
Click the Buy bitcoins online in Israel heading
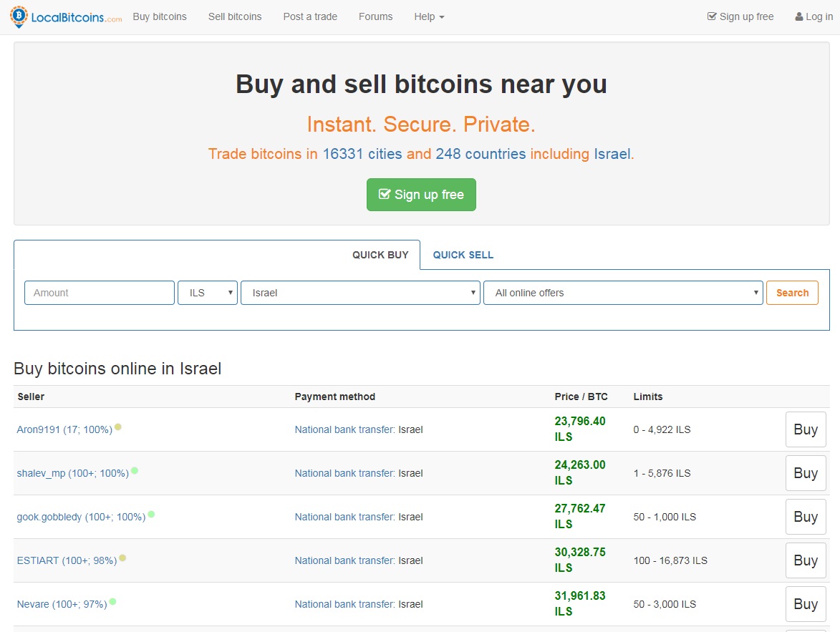pyautogui.click(x=117, y=369)
